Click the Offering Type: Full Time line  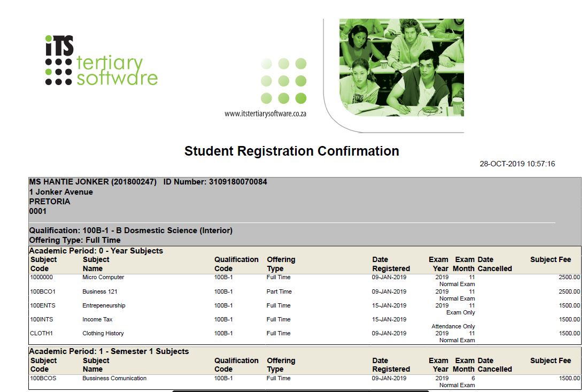click(75, 240)
